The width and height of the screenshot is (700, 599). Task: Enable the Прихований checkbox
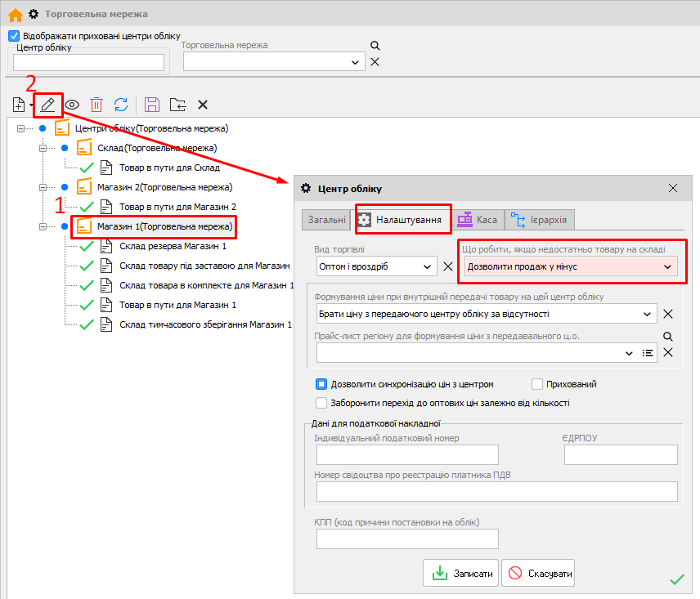pyautogui.click(x=537, y=384)
